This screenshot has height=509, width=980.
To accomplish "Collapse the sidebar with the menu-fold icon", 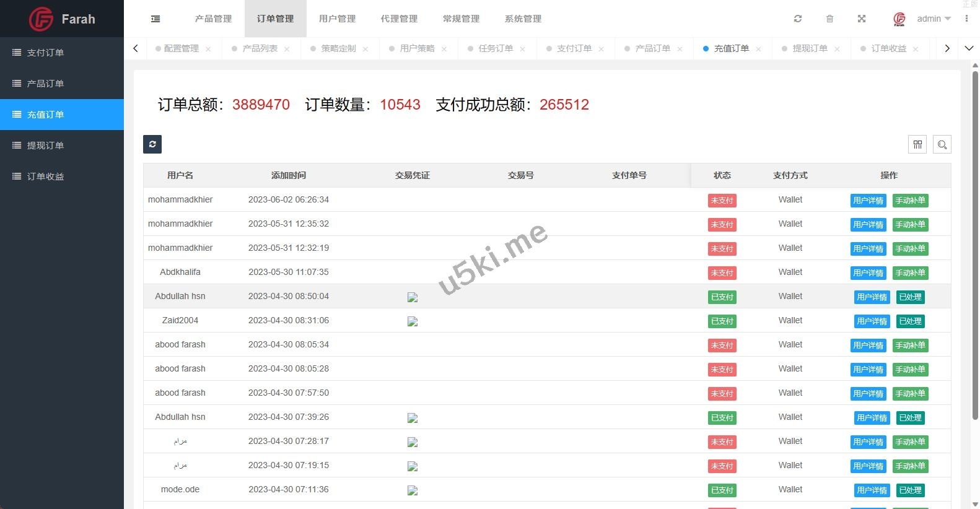I will point(155,19).
